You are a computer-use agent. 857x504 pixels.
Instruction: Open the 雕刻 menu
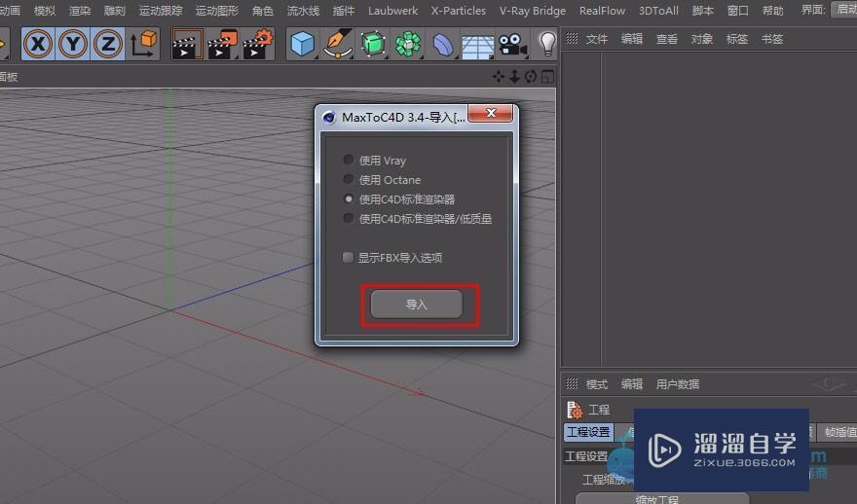coord(115,11)
